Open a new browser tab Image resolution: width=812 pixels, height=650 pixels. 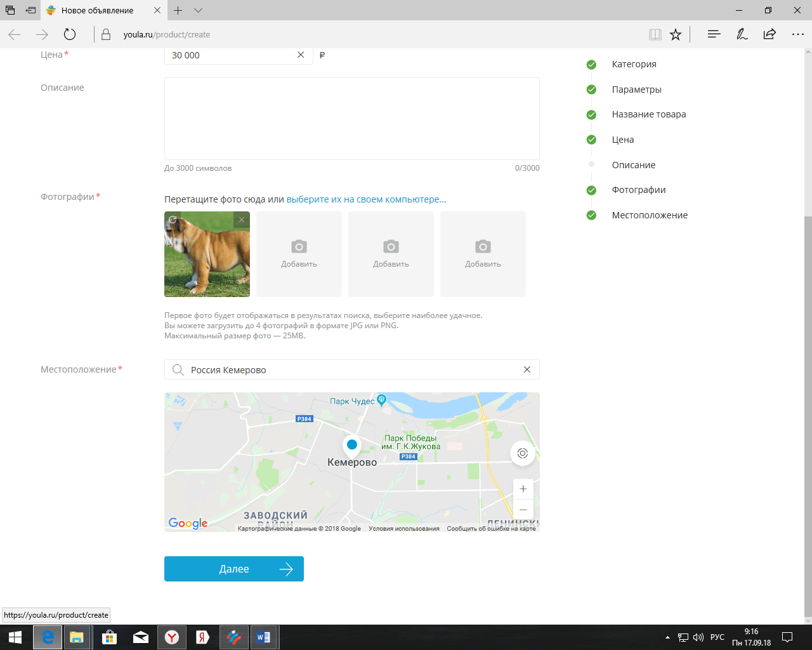pos(178,10)
